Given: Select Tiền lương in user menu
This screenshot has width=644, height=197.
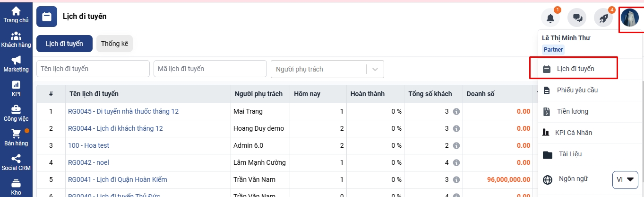Looking at the screenshot, I should [572, 111].
